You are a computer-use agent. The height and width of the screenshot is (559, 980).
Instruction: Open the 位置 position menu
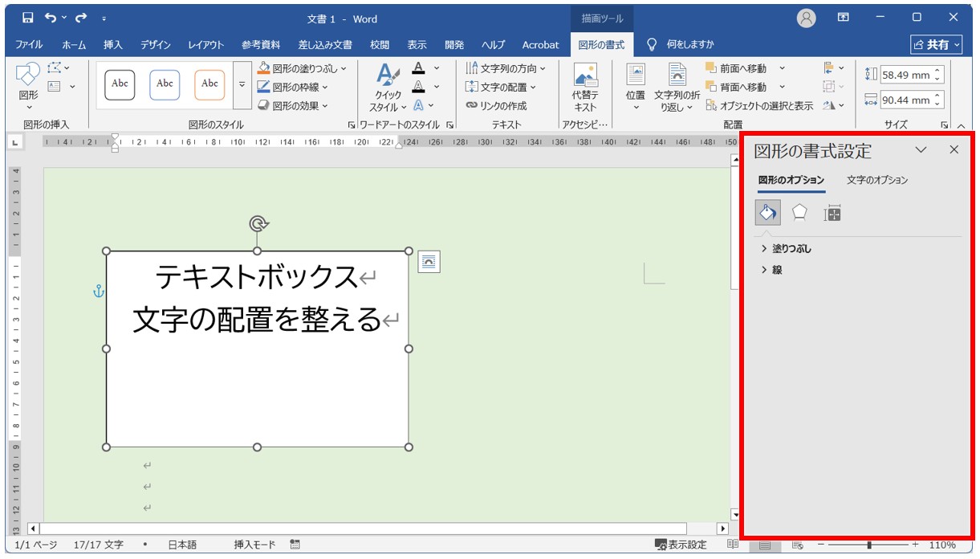636,88
